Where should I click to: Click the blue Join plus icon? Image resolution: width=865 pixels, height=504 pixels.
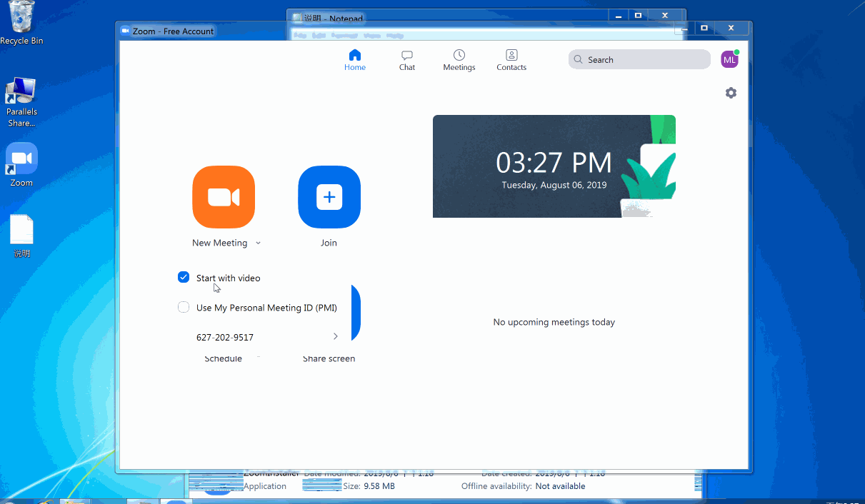tap(329, 197)
